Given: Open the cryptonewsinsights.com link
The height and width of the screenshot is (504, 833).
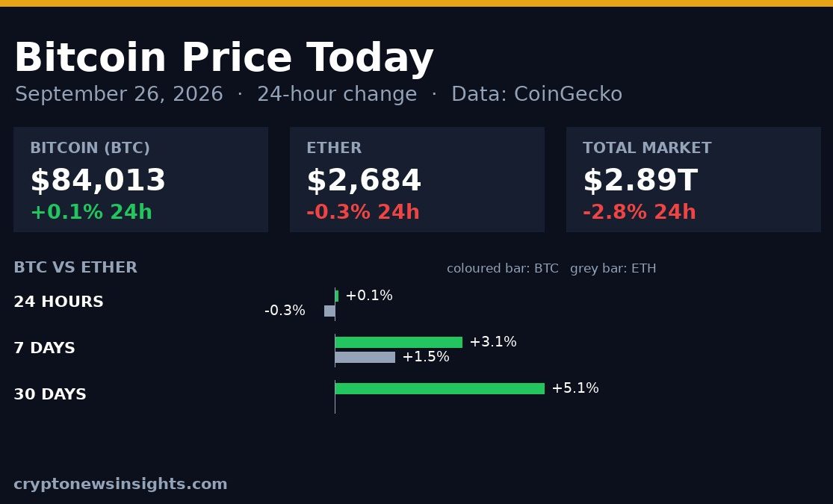Looking at the screenshot, I should 120,484.
